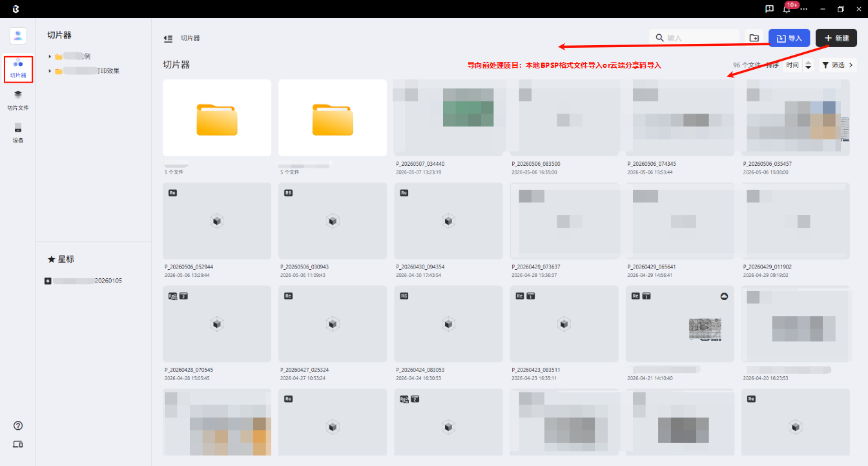Click the magnifier search icon

(659, 38)
